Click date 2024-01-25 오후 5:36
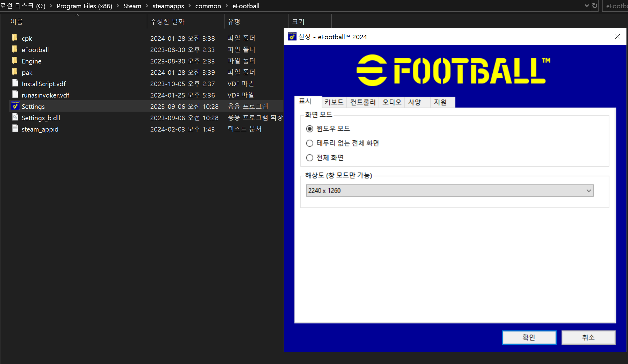The height and width of the screenshot is (364, 628). coord(182,95)
